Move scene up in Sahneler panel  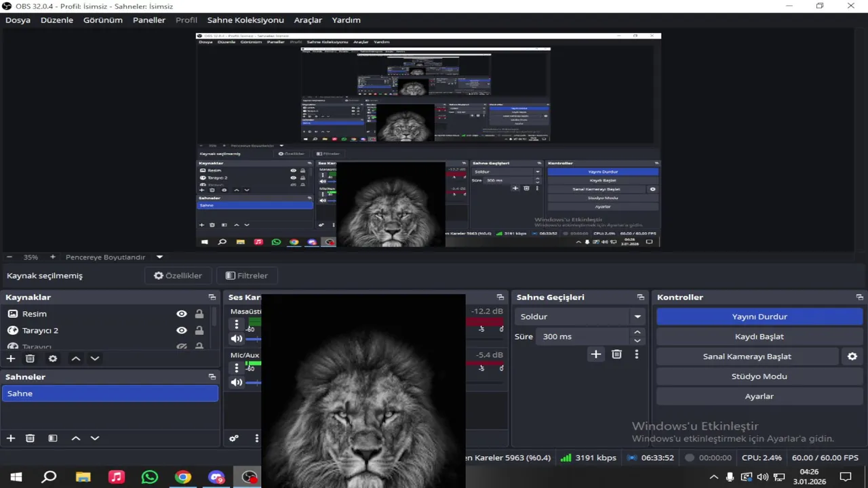click(x=76, y=439)
